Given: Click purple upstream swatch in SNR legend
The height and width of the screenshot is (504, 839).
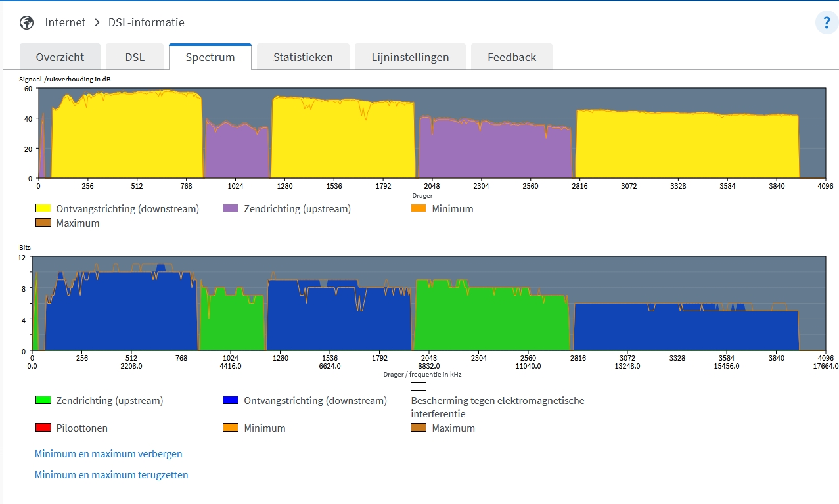Looking at the screenshot, I should tap(231, 208).
